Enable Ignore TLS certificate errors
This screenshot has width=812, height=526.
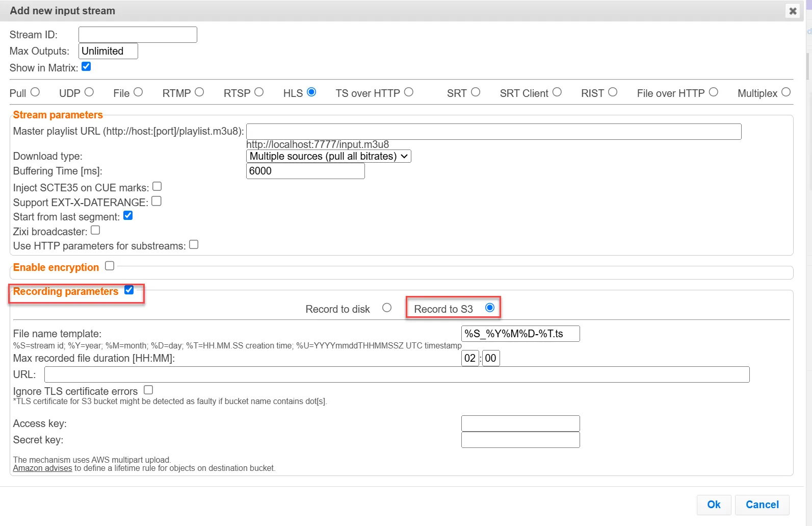click(148, 390)
